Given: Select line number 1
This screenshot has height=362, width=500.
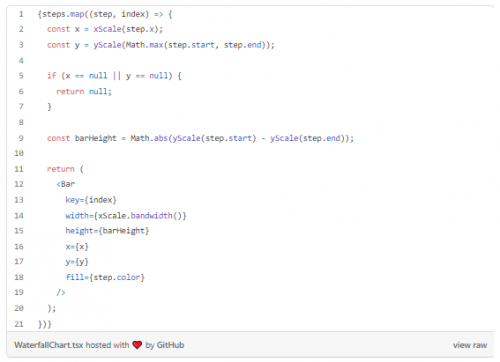Looking at the screenshot, I should click(21, 14).
